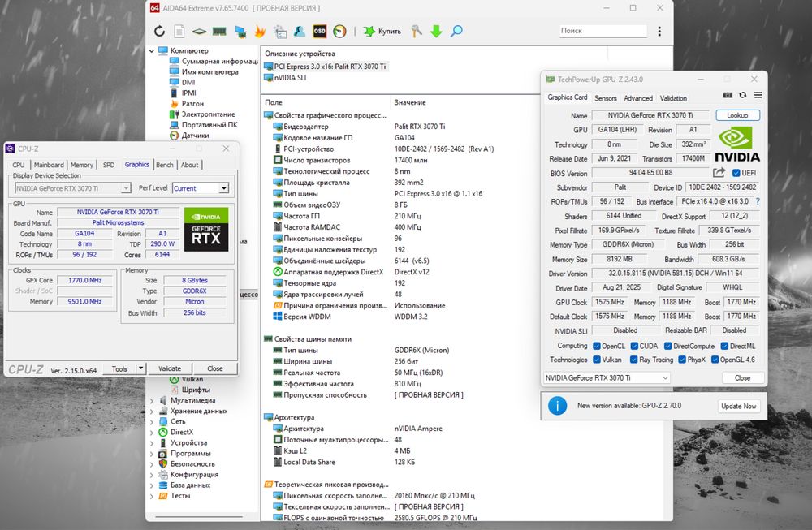Toggle the OpenGL 4.6 checkbox in GPU-Z
Viewport: 812px width, 530px height.
(715, 360)
